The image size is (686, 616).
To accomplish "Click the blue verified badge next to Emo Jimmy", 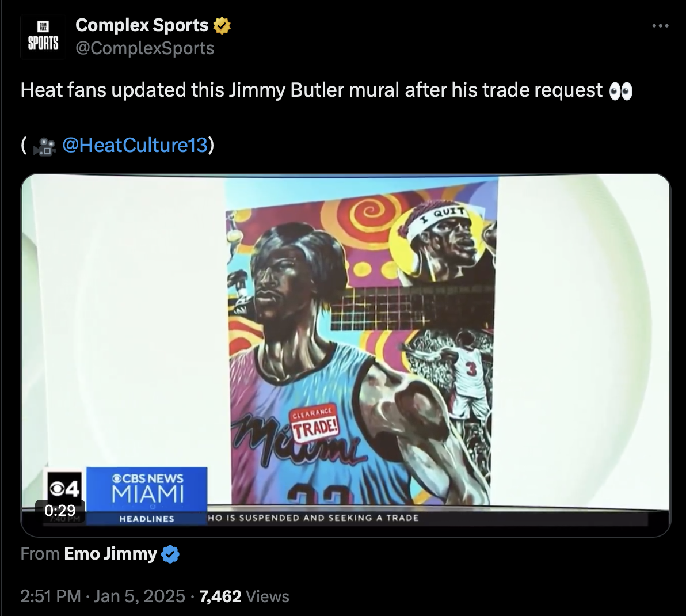I will (170, 554).
